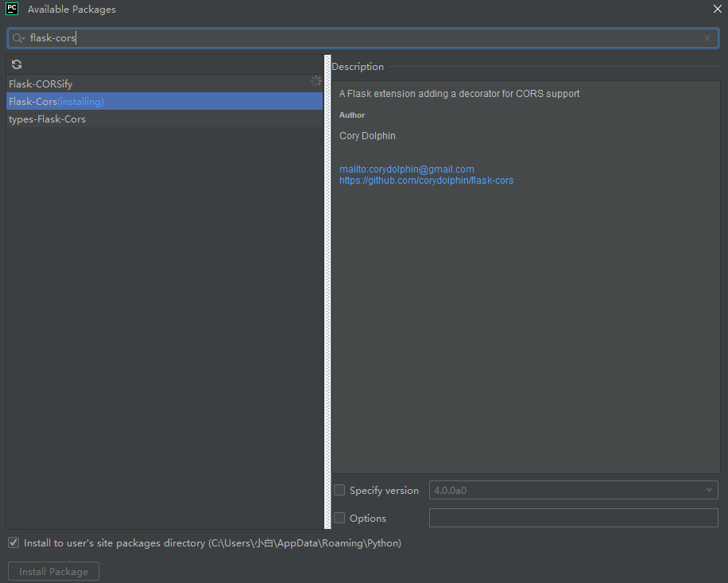Open the mailto:corydolphin@gmail.com link
Viewport: 728px width, 583px height.
point(407,169)
